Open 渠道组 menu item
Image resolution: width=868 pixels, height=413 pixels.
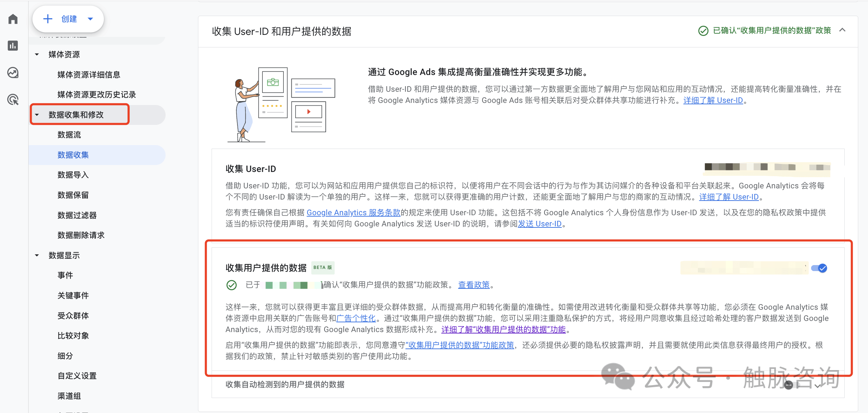tap(69, 396)
